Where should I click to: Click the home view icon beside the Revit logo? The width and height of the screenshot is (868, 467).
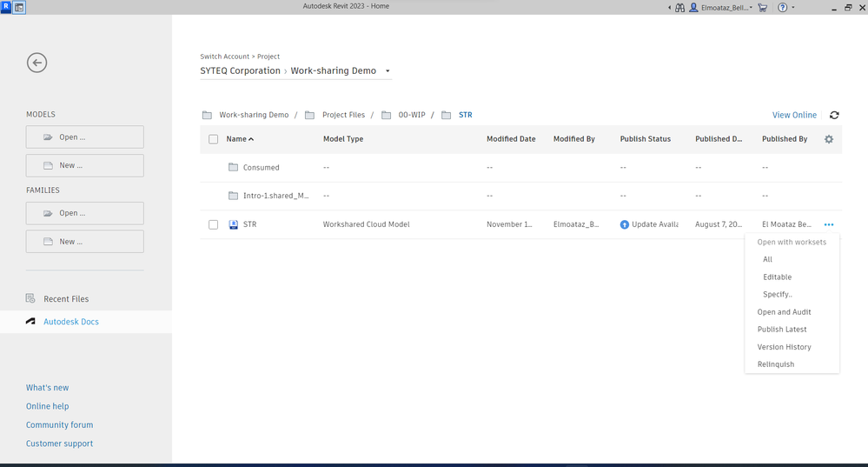click(x=19, y=8)
